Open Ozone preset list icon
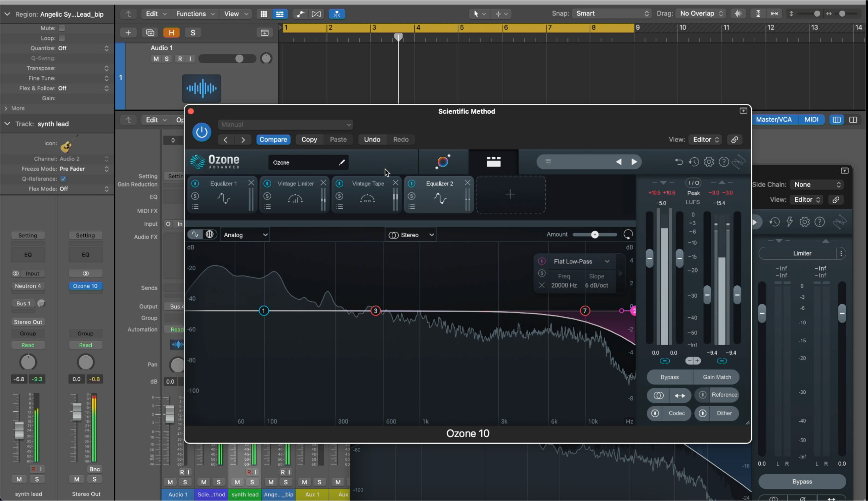Screen dimensions: 868x501 click(548, 162)
